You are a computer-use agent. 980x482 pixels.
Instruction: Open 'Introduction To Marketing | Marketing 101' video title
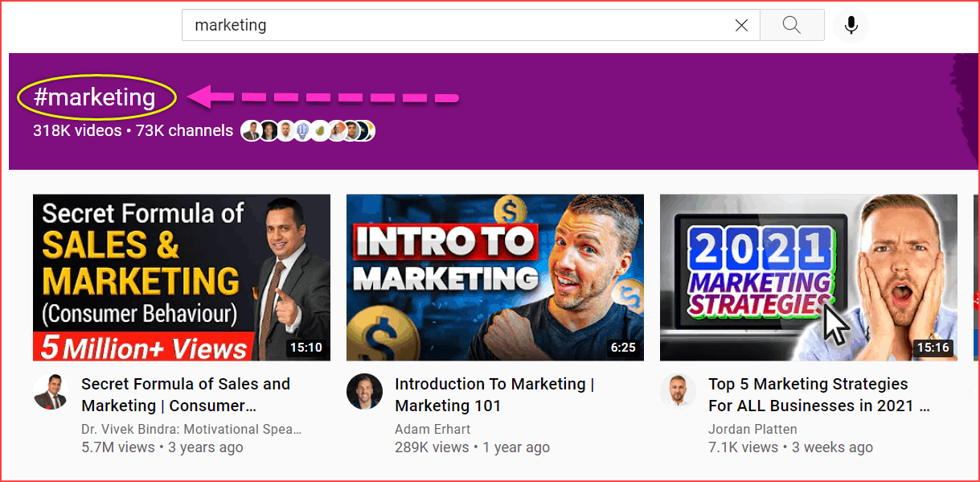pyautogui.click(x=493, y=394)
